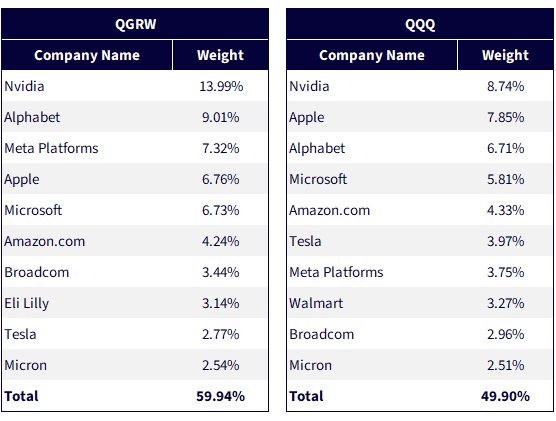The image size is (556, 421).
Task: Click the 59.94% total in QGRW
Action: coord(221,396)
